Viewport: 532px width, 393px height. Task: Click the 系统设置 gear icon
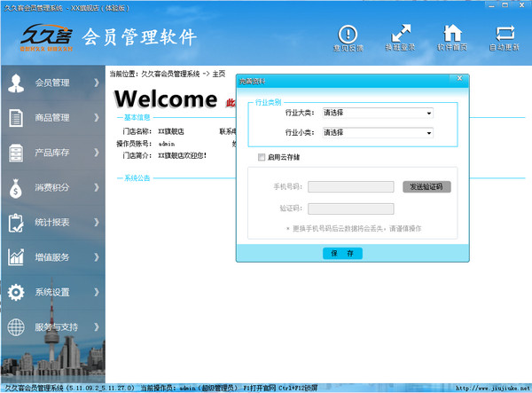[16, 292]
